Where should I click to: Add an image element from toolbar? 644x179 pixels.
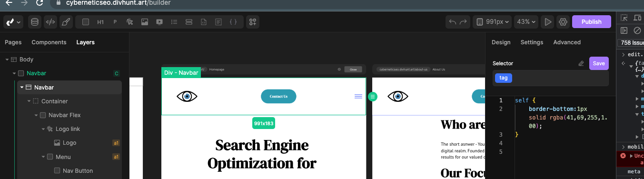tap(144, 22)
